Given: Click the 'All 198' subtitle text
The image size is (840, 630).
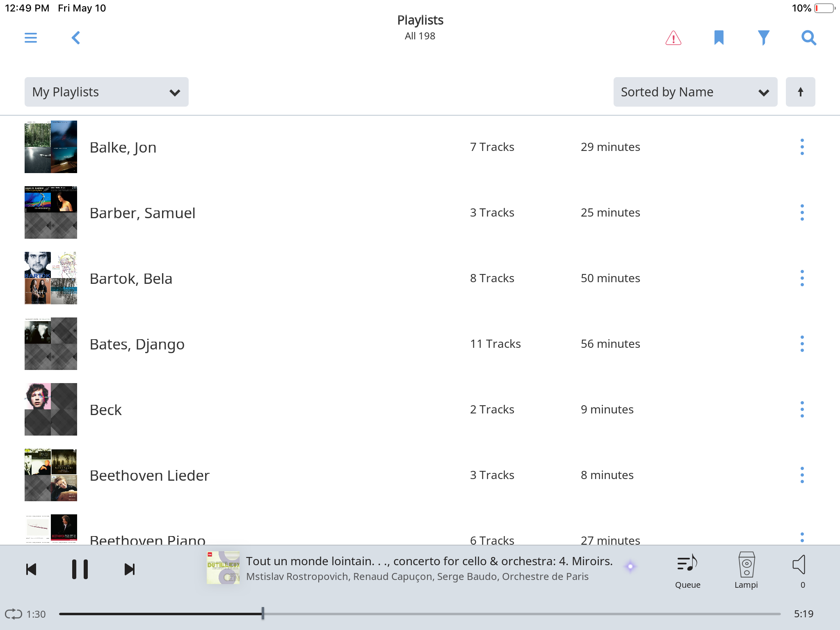Looking at the screenshot, I should 420,36.
